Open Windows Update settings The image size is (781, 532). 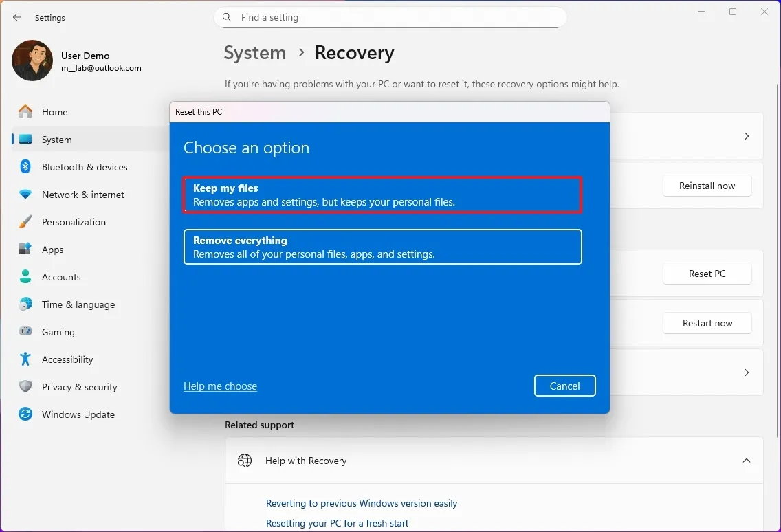coord(76,414)
